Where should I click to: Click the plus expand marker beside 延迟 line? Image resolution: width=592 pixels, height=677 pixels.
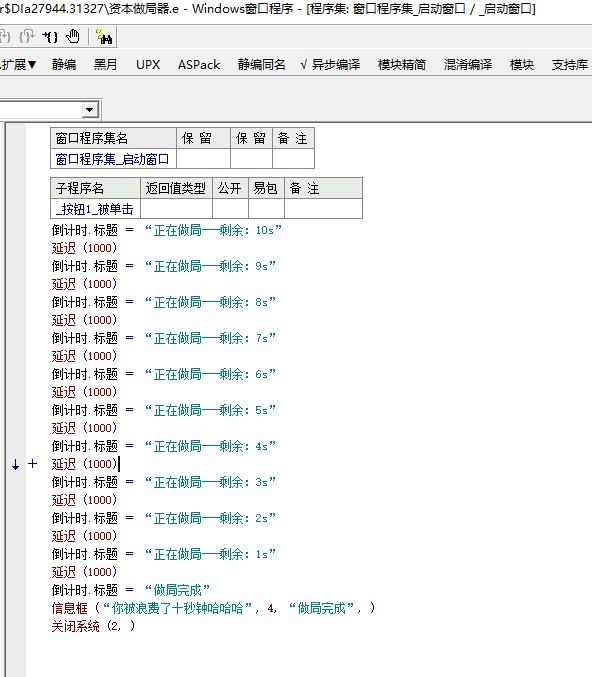32,464
